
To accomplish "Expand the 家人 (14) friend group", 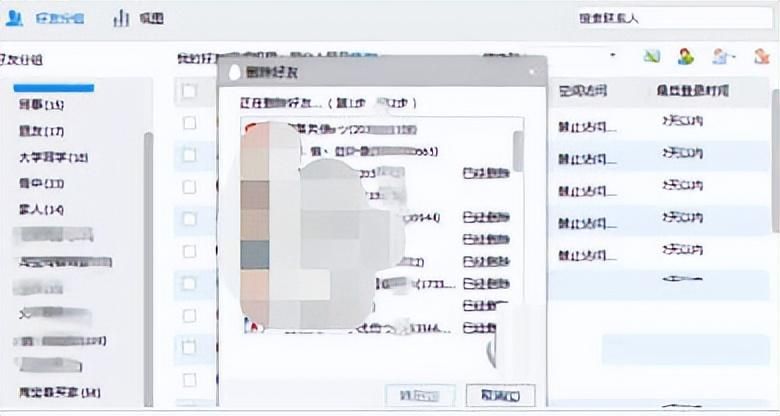I will pyautogui.click(x=41, y=209).
